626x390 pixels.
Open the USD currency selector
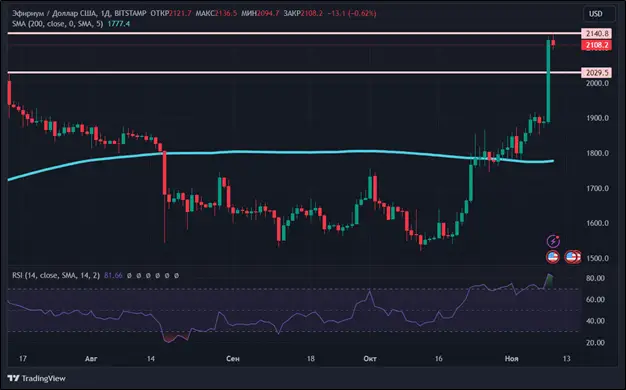point(598,14)
